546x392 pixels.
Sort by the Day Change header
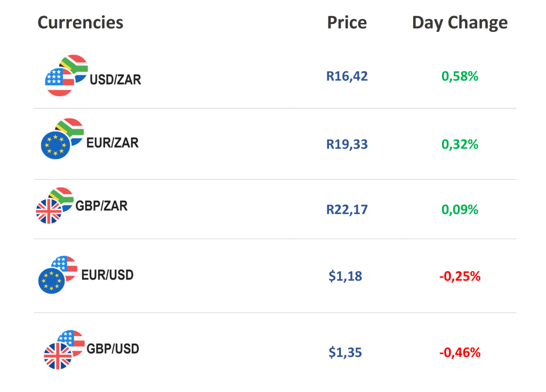click(460, 22)
